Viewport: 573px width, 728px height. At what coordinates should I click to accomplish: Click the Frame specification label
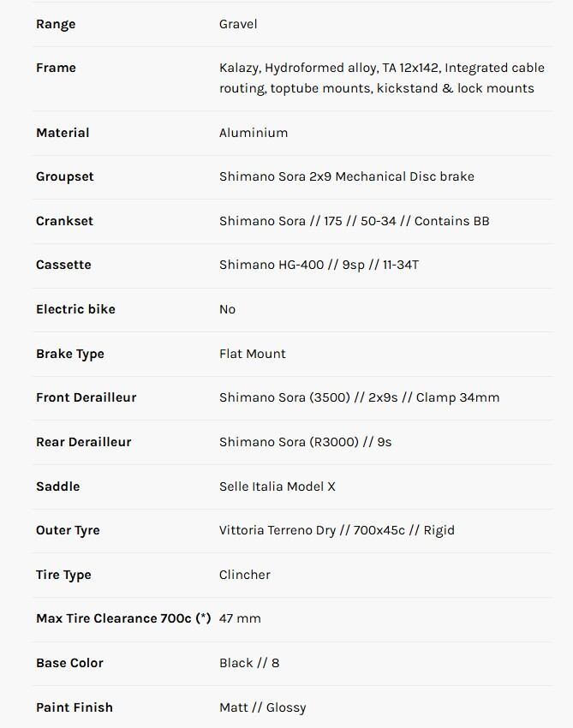pos(56,68)
